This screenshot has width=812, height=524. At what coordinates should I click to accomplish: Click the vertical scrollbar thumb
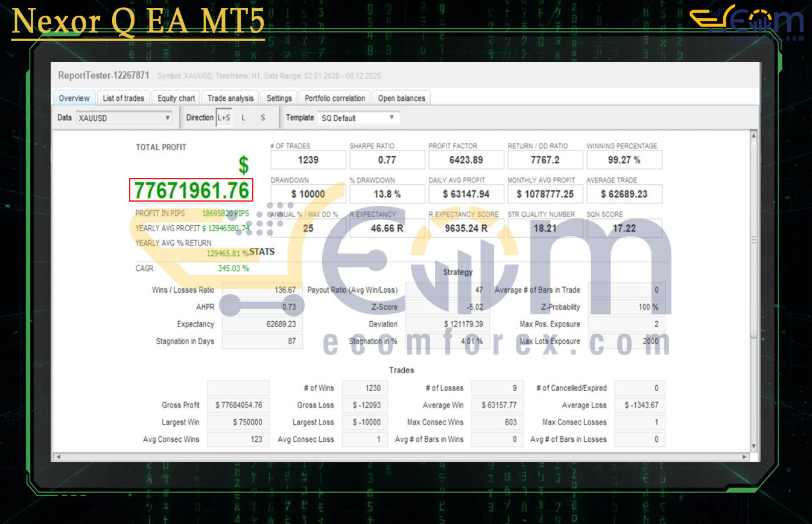[x=753, y=238]
